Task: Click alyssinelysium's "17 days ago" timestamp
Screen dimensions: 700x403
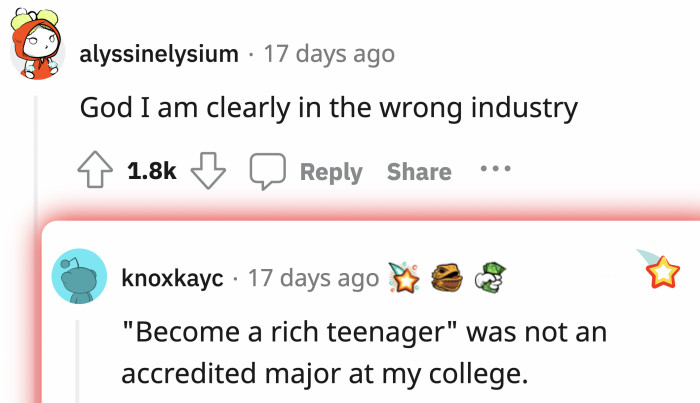Action: 328,53
